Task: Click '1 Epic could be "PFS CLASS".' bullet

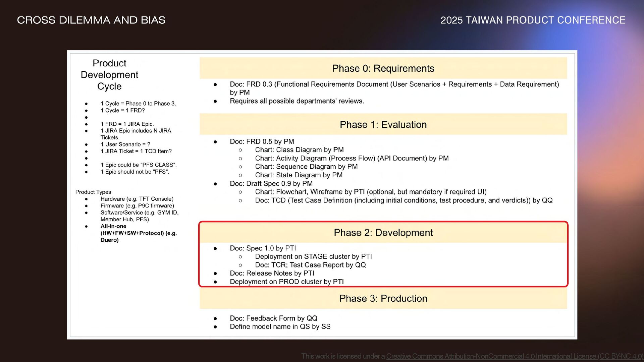Action: point(139,165)
